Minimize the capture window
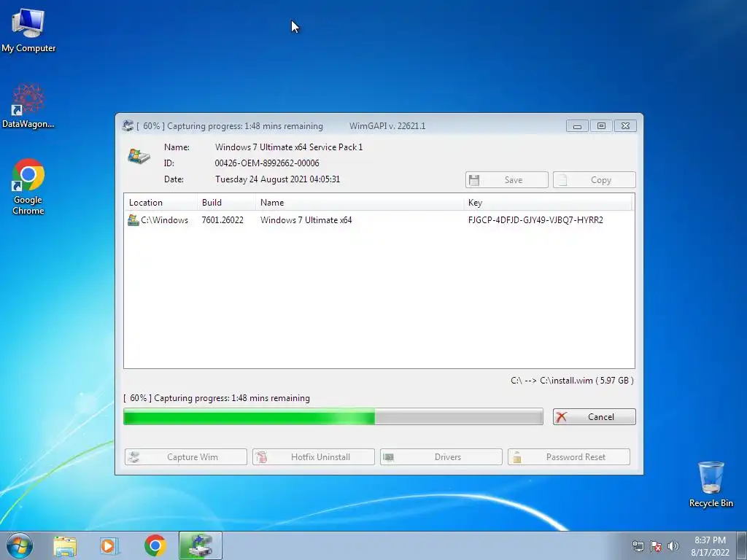The image size is (747, 560). click(x=577, y=126)
